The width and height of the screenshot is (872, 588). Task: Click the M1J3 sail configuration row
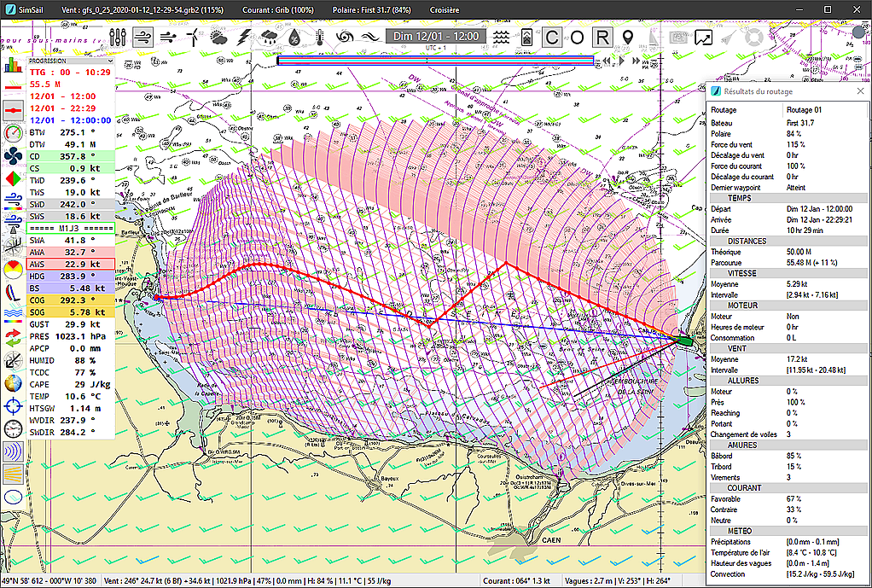tap(71, 228)
